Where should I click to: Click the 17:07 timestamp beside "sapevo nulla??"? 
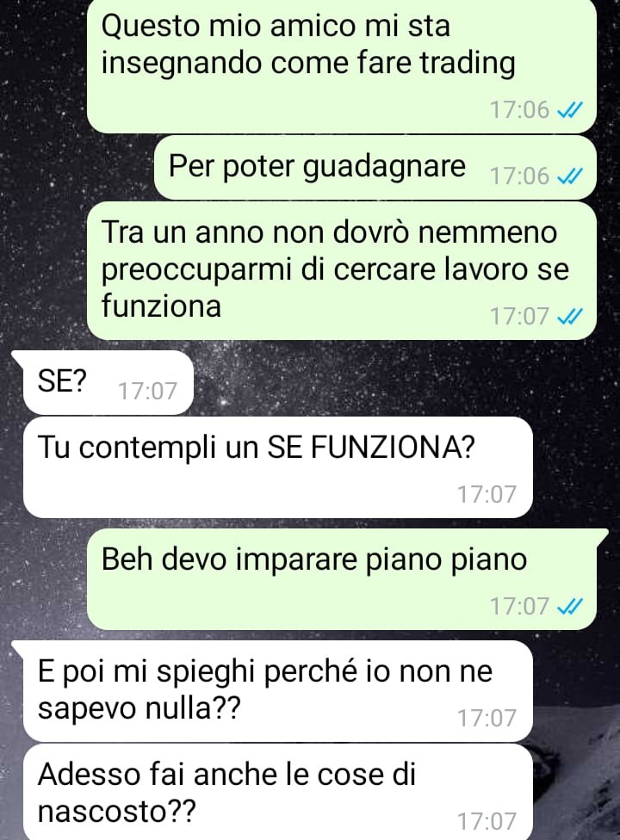tap(487, 718)
